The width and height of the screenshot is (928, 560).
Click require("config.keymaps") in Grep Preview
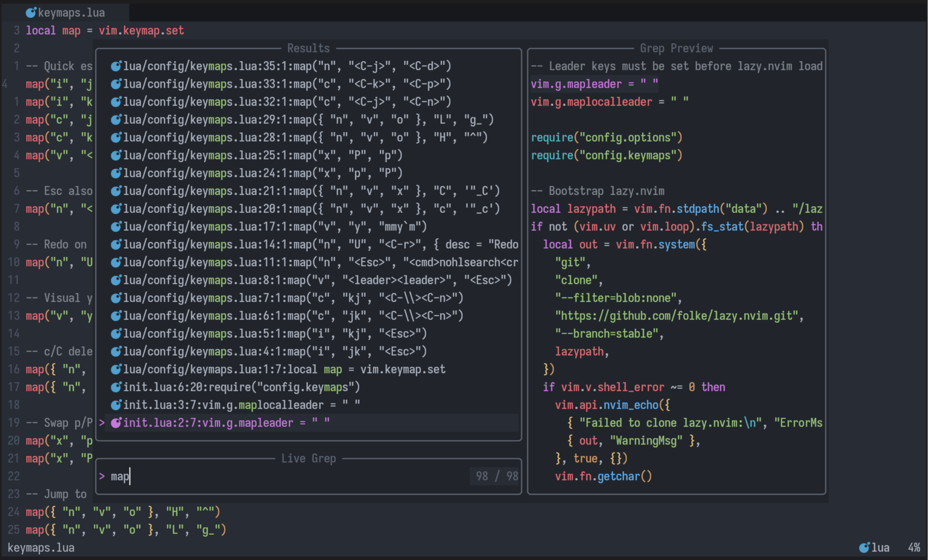[x=607, y=155]
